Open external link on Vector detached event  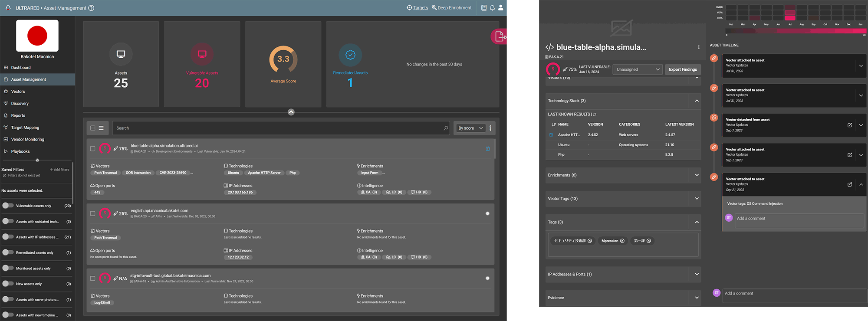850,125
